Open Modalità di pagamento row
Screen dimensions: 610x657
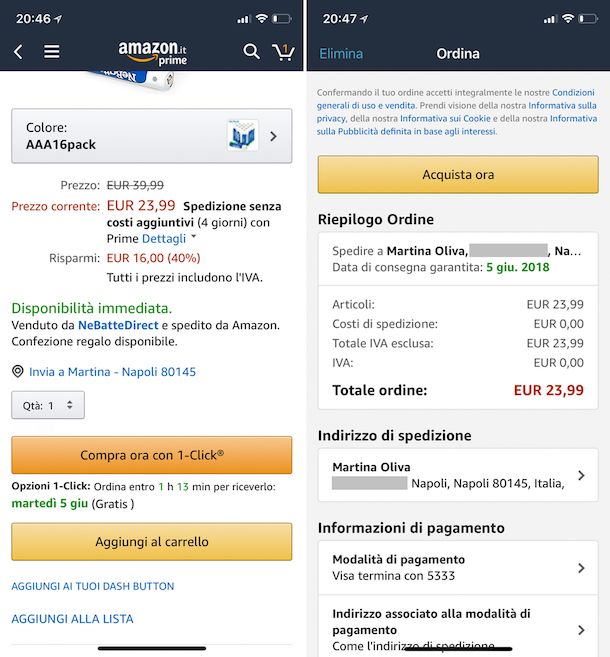(x=457, y=568)
